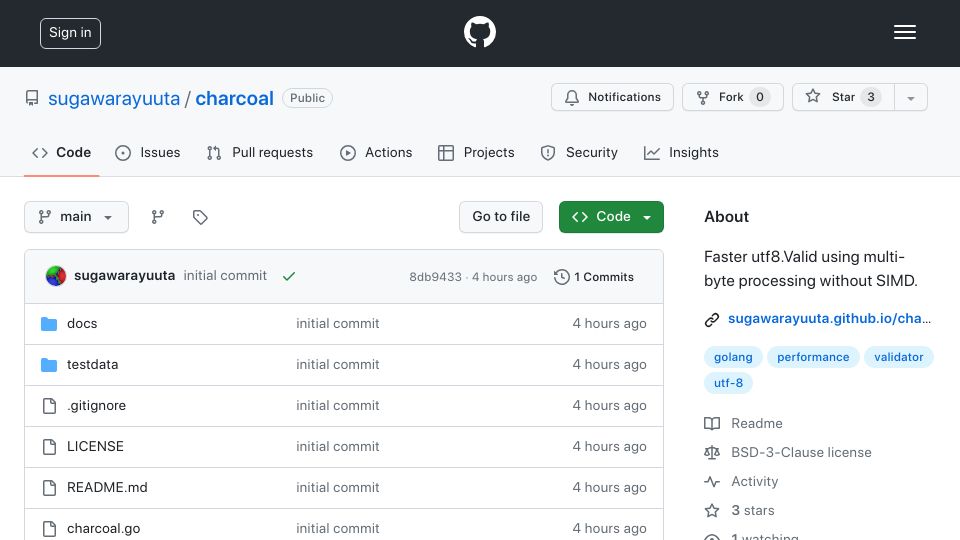
Task: Star the charcoal repository
Action: pyautogui.click(x=843, y=97)
